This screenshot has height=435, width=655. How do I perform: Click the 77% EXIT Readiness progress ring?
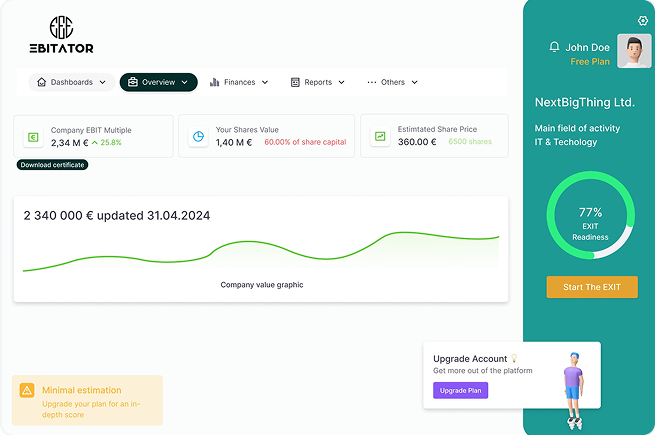click(x=591, y=215)
